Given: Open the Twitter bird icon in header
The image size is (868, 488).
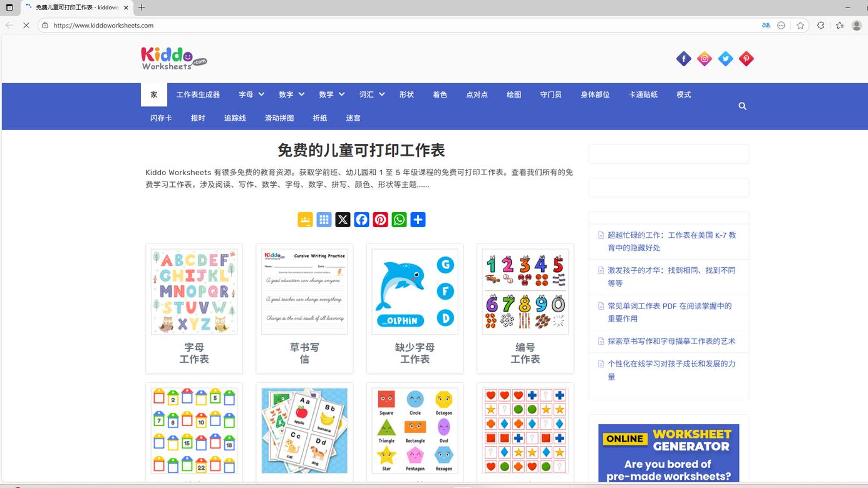Looking at the screenshot, I should 725,59.
